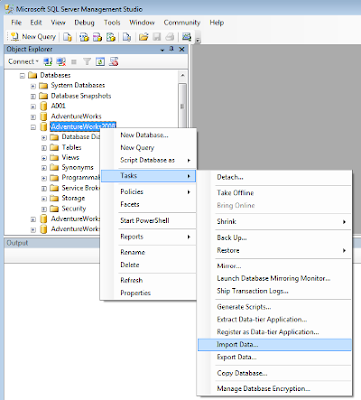This screenshot has width=361, height=400.
Task: Choose Take Offline
Action: click(235, 193)
